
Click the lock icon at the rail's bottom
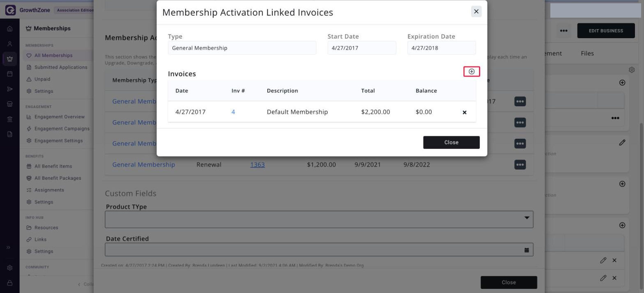(x=10, y=283)
